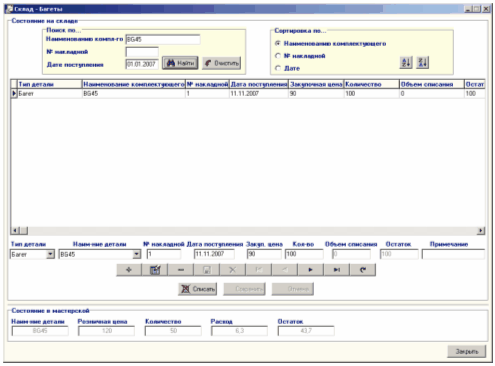Click the delete record minus icon
The height and width of the screenshot is (366, 495).
pyautogui.click(x=181, y=270)
